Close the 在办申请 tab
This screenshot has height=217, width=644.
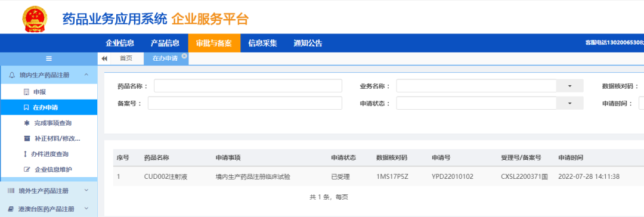[184, 55]
